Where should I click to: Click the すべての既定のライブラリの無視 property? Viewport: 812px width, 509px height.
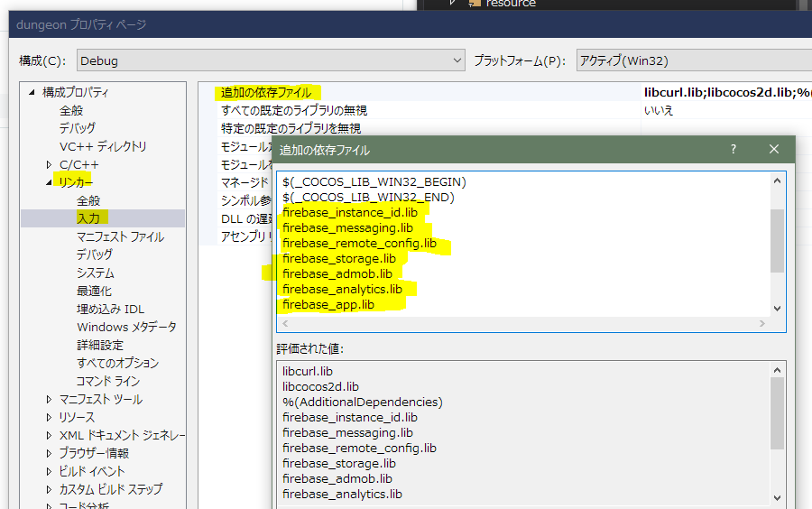tap(294, 110)
